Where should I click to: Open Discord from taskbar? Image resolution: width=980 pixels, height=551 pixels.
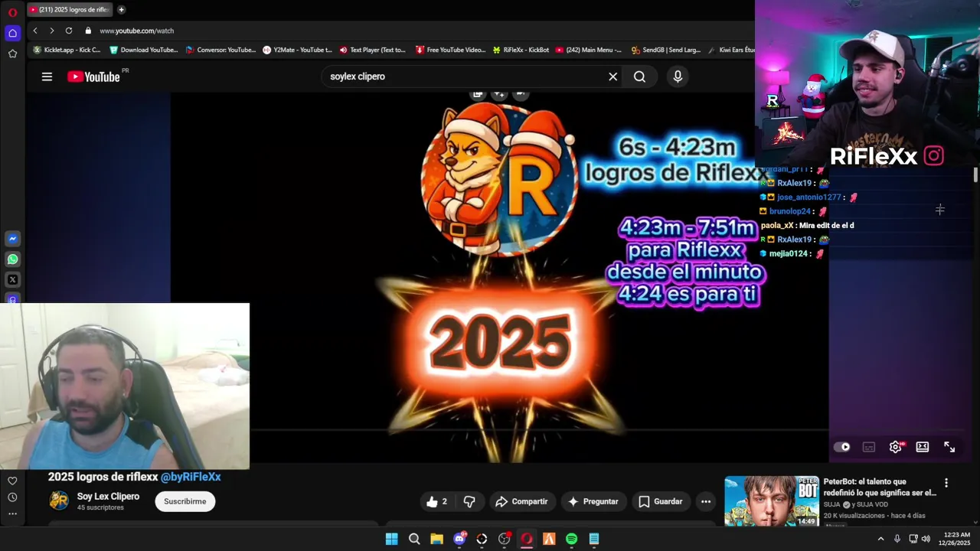tap(459, 539)
